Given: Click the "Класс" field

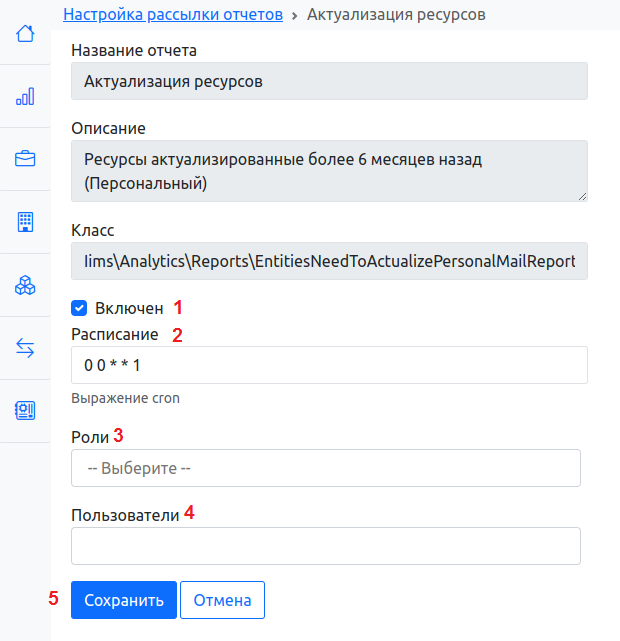Looking at the screenshot, I should (329, 261).
